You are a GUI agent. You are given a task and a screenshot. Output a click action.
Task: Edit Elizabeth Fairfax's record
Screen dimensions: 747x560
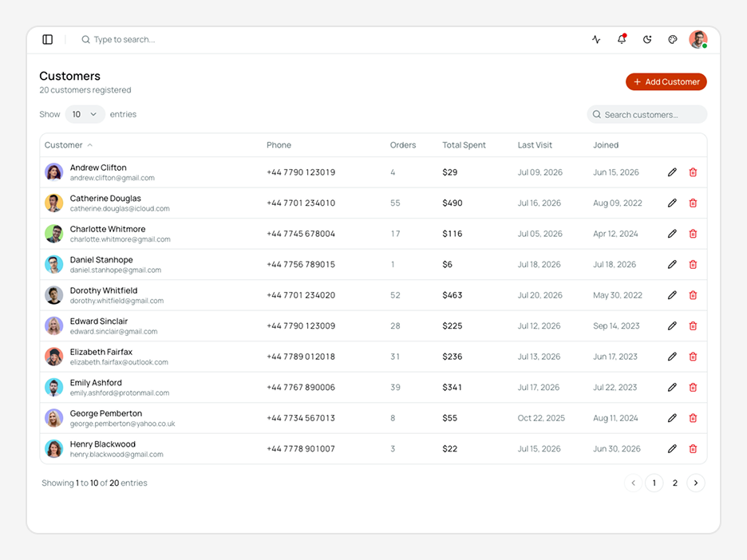coord(672,357)
